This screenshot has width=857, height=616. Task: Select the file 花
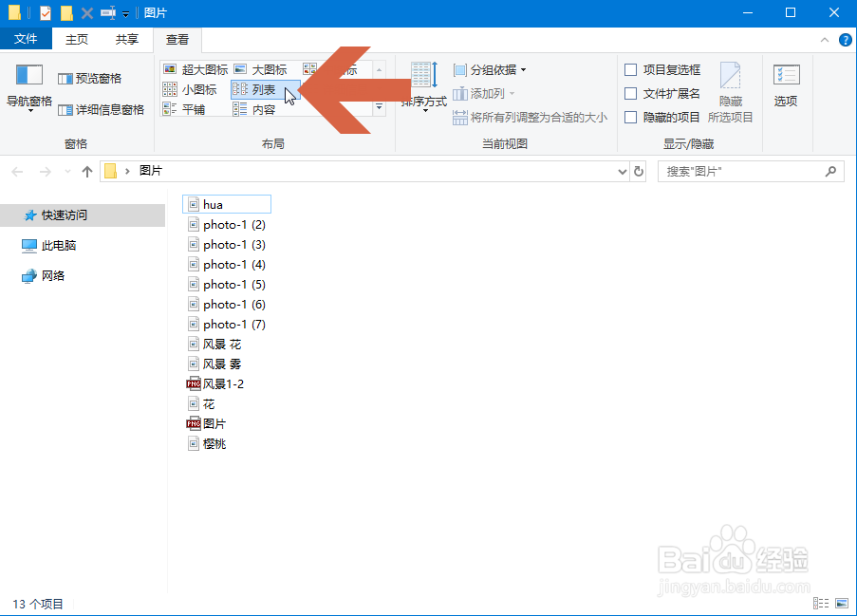(202, 404)
